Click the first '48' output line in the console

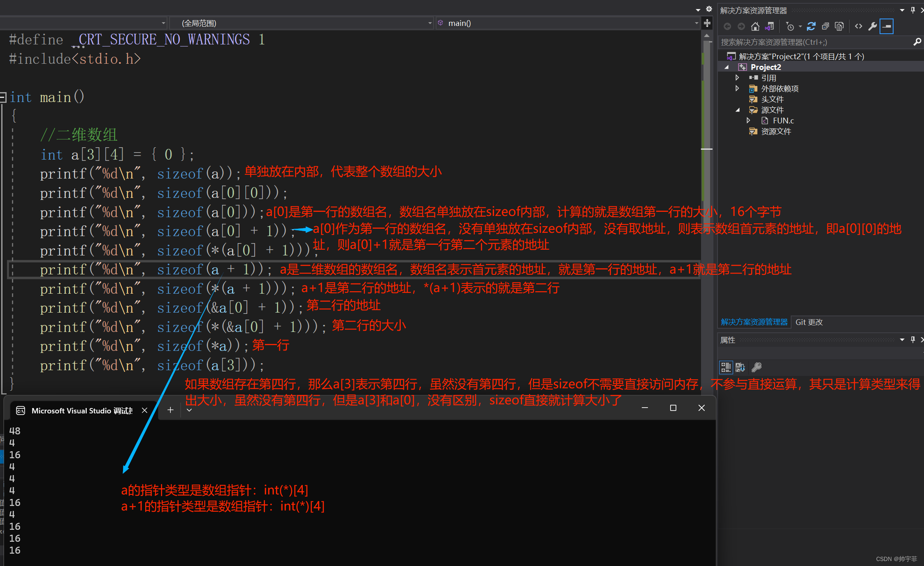coord(15,431)
